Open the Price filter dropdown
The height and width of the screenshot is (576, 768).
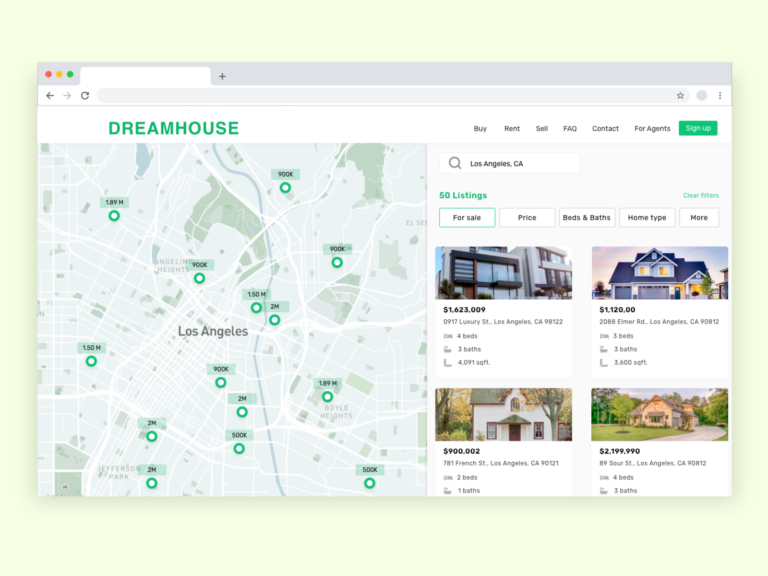click(x=527, y=218)
